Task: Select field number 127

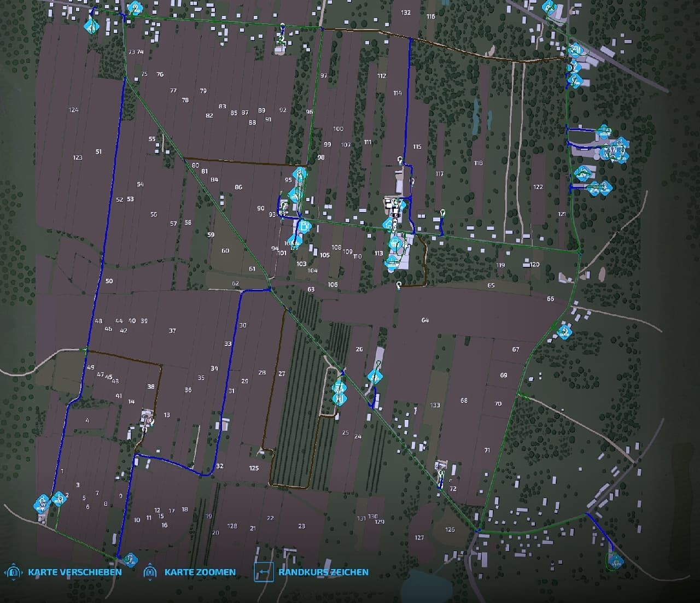Action: [x=419, y=537]
